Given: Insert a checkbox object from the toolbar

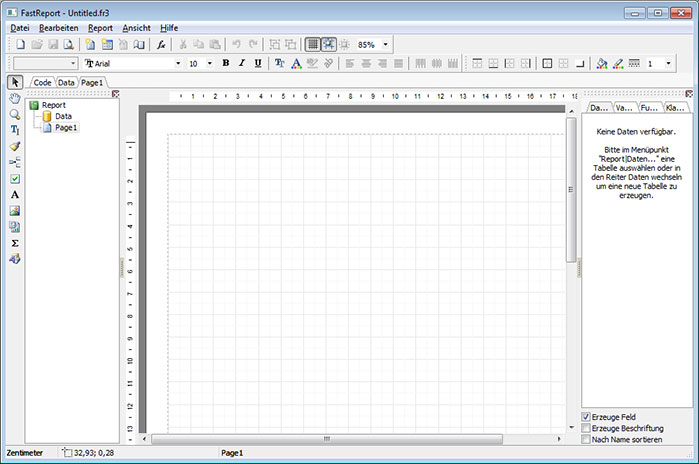Looking at the screenshot, I should (x=15, y=178).
